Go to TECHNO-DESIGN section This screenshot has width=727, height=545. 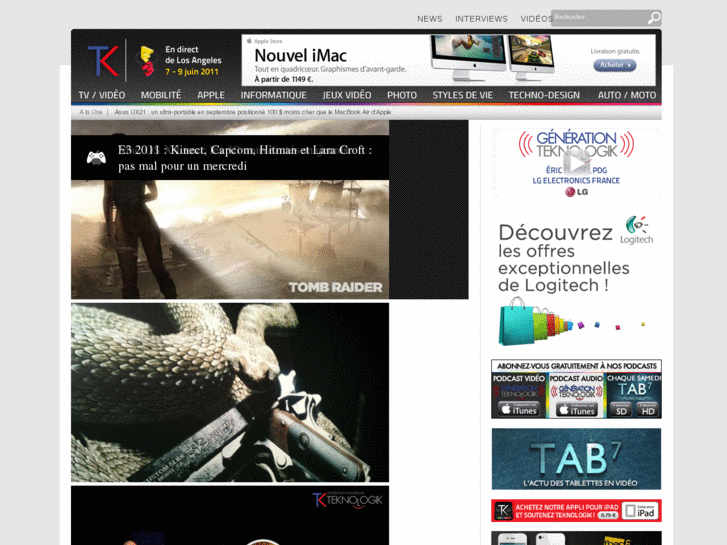[544, 95]
